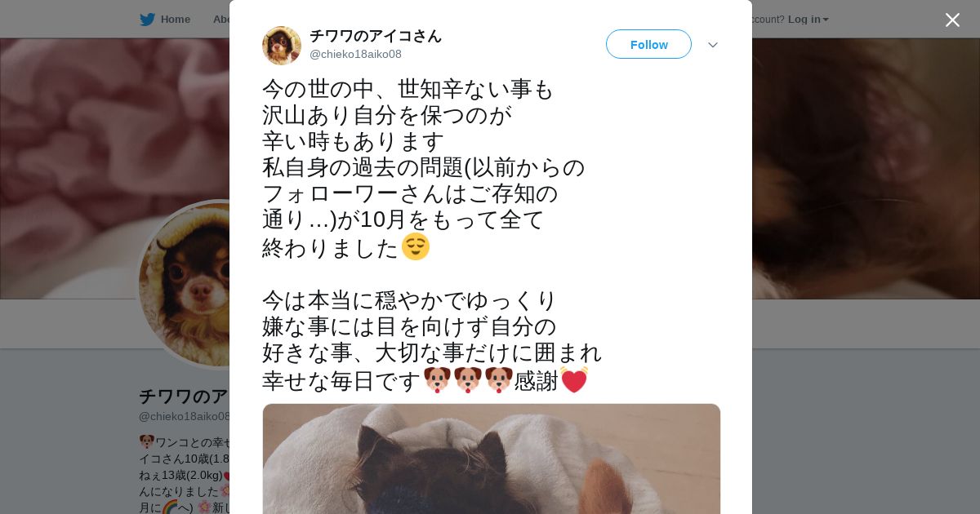Click dog emoji at start of profile bio
Image resolution: width=980 pixels, height=514 pixels.
pos(146,442)
